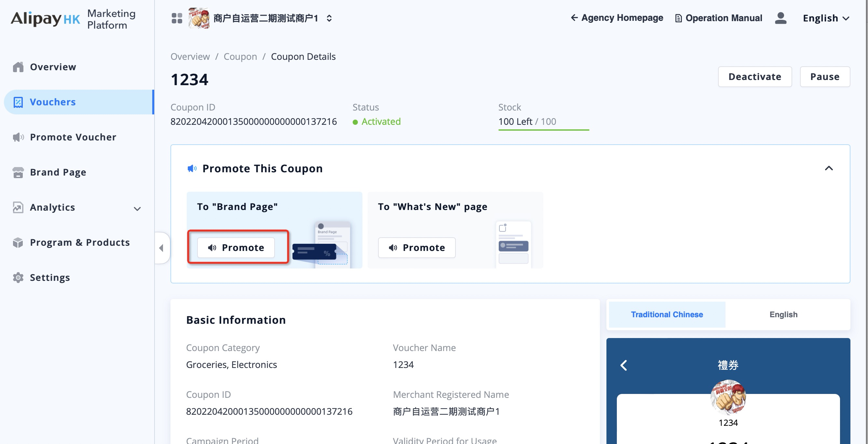This screenshot has height=444, width=868.
Task: Click Promote under To "What's New" page
Action: pos(416,248)
